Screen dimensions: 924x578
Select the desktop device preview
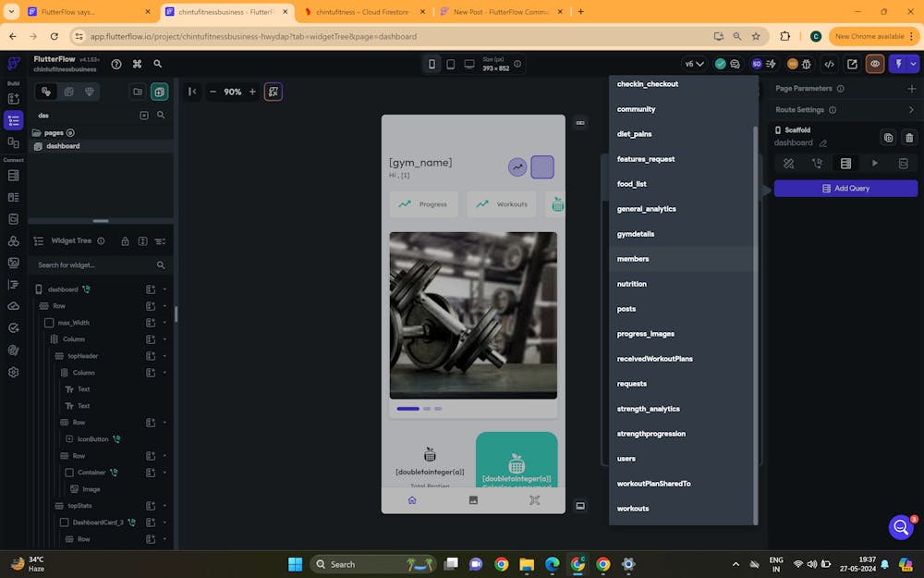(x=469, y=64)
